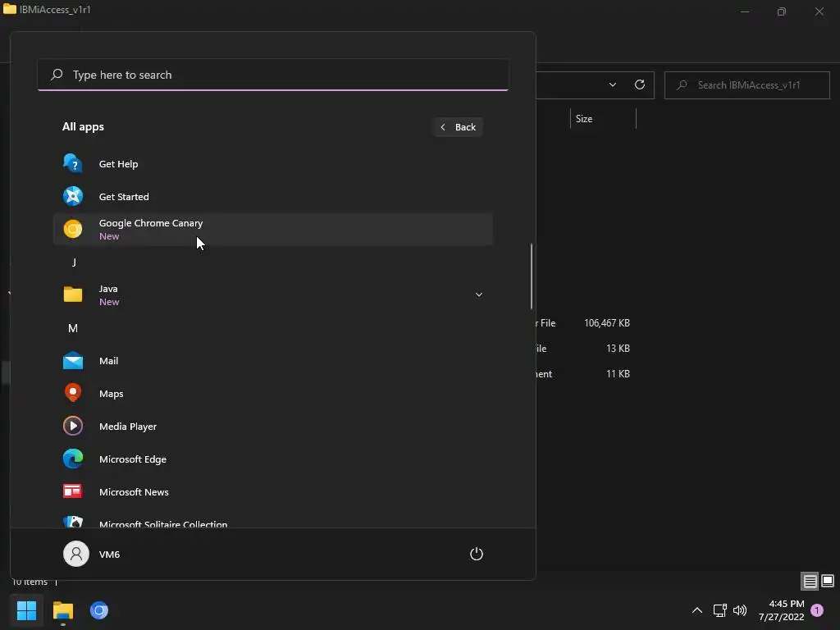Open the VM6 user account menu
840x630 pixels.
tap(92, 554)
